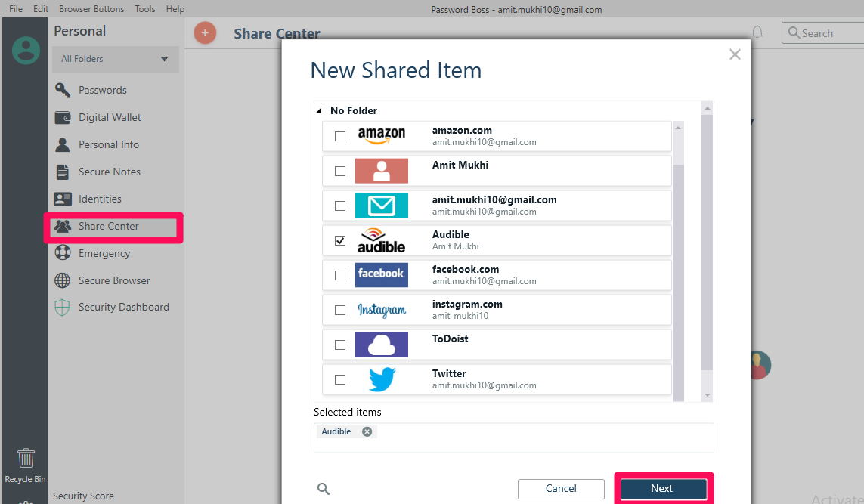Click the Instagram logo thumbnail
This screenshot has height=504, width=864.
tap(381, 310)
